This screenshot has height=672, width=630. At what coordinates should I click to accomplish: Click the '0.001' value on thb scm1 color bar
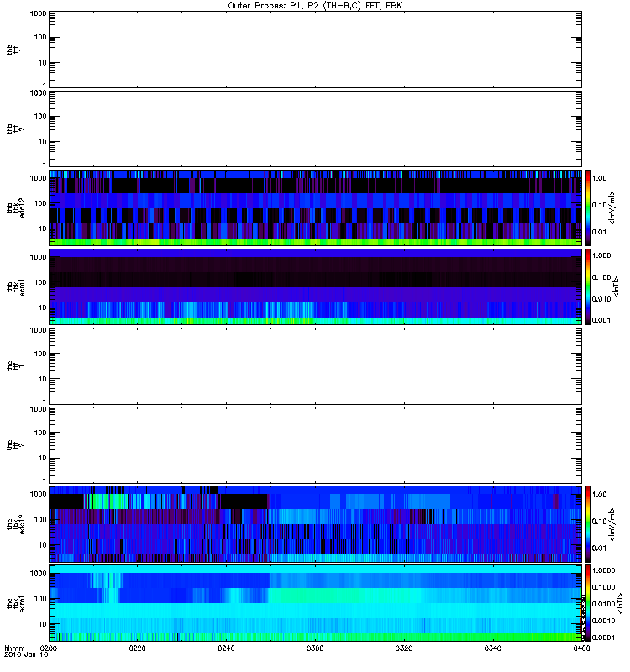pos(601,320)
